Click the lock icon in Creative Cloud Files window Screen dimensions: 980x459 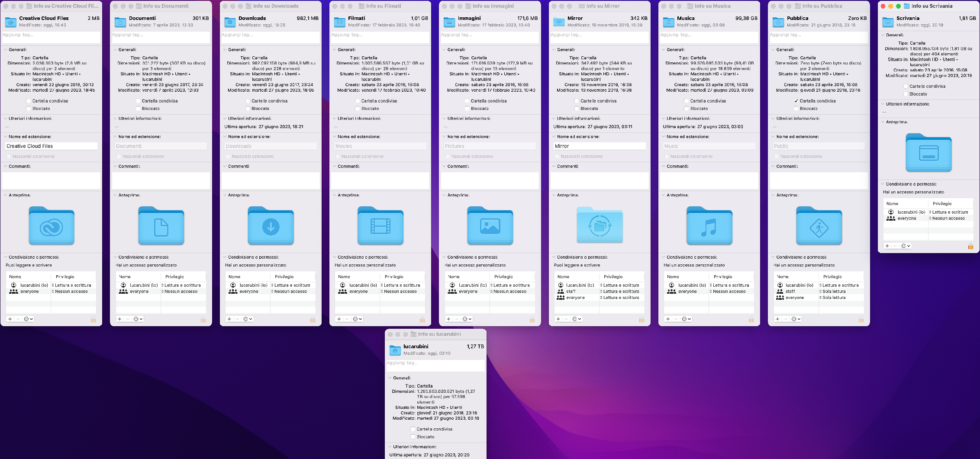point(93,319)
